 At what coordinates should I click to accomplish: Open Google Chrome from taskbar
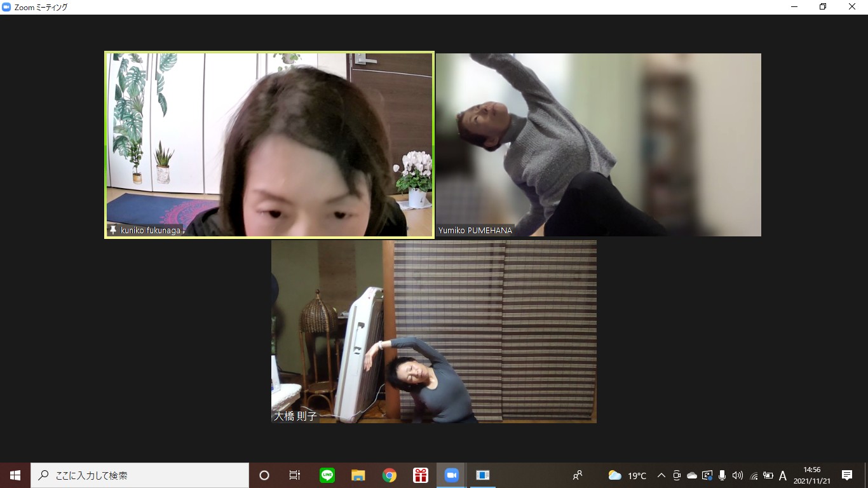pyautogui.click(x=390, y=475)
